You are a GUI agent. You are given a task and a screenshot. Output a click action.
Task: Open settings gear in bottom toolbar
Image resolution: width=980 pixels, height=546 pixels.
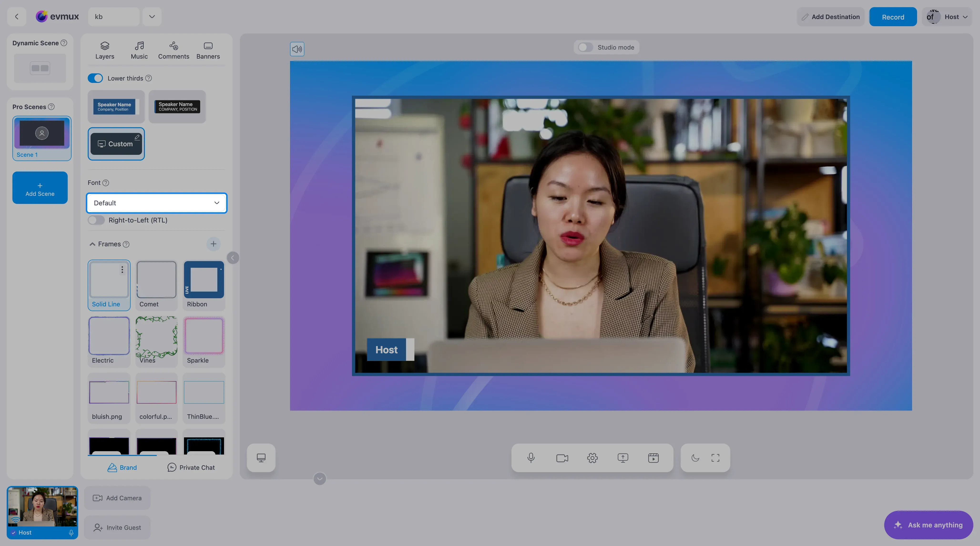click(592, 458)
